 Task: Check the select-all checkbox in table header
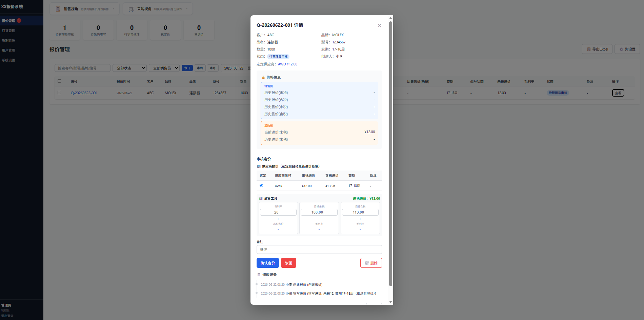59,81
